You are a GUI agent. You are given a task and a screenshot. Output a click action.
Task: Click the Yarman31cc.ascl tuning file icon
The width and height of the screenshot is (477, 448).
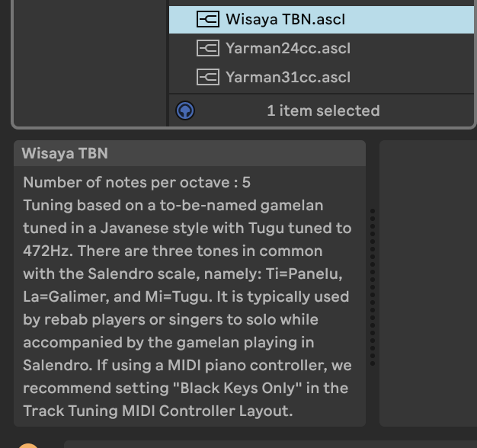(x=208, y=77)
